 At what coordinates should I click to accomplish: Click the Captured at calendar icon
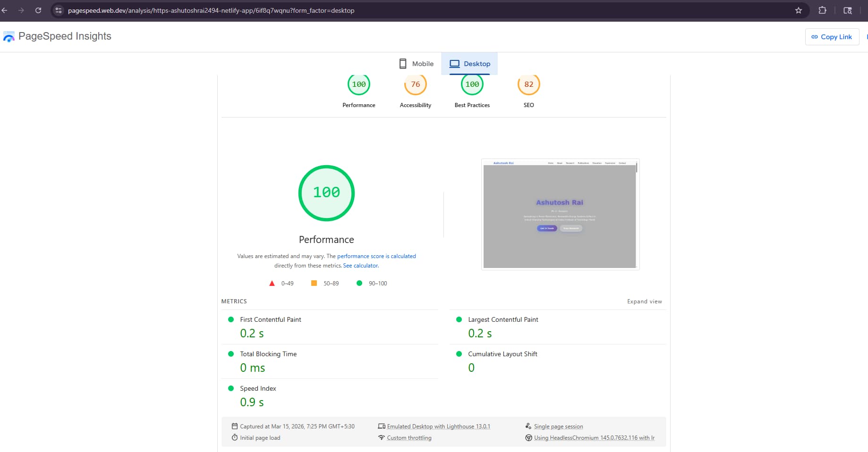point(235,426)
